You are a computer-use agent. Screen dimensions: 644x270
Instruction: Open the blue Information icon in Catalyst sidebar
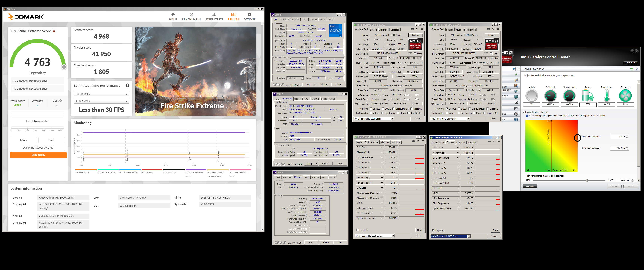516,120
